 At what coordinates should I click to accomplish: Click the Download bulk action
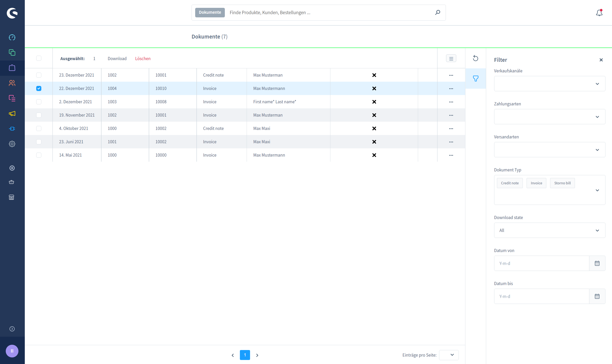click(x=117, y=58)
